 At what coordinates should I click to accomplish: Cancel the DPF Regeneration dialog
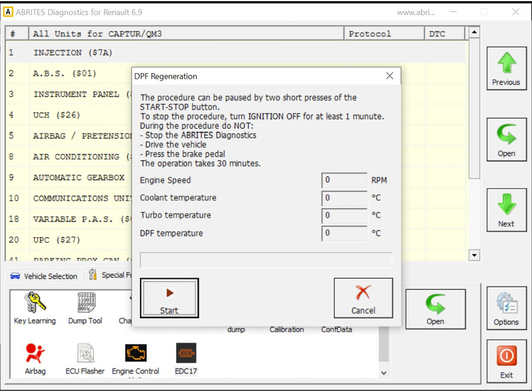point(363,298)
